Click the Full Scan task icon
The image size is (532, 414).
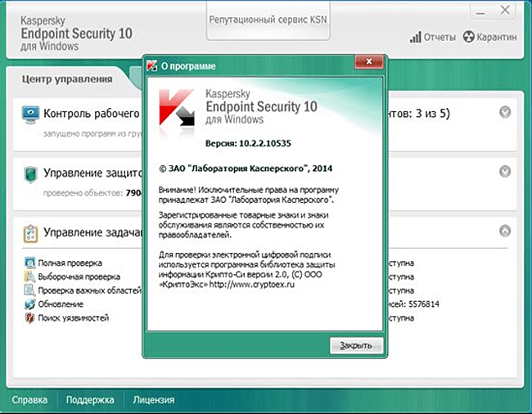point(31,264)
